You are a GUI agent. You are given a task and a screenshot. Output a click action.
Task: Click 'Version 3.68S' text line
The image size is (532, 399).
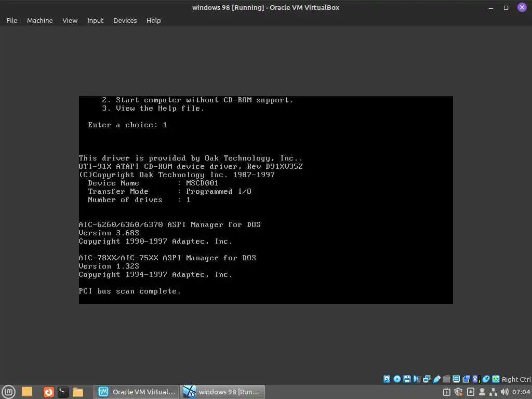[x=109, y=233]
